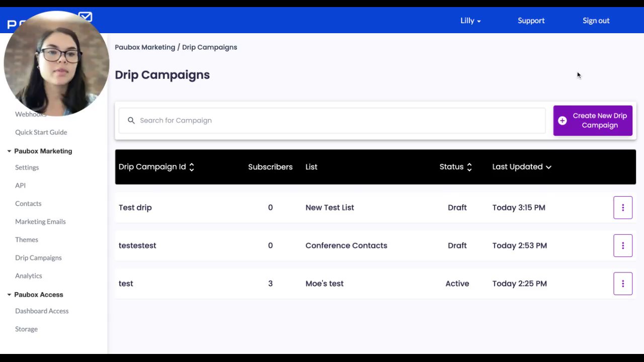Screen dimensions: 644x362
Task: Sort by Drip Campaign Id arrows
Action: (192, 167)
